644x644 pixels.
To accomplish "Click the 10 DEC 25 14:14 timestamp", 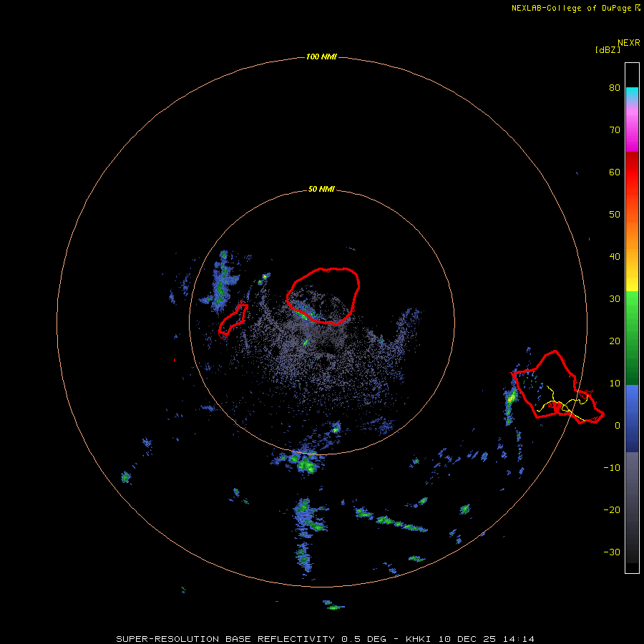I will 487,639.
